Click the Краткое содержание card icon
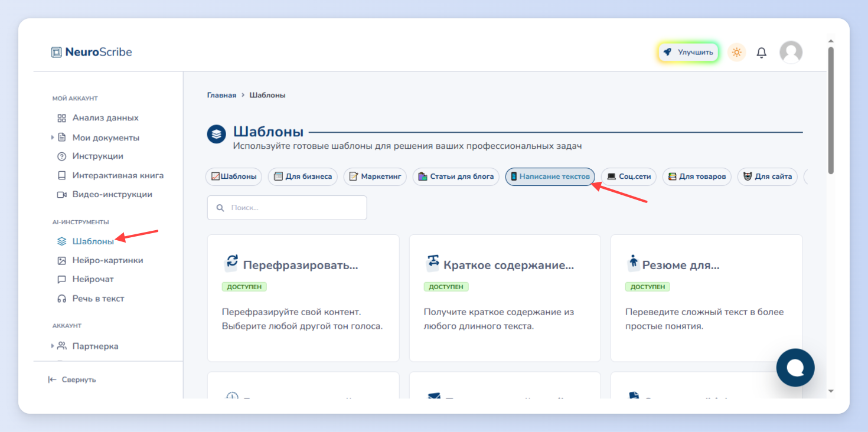The image size is (868, 432). [433, 262]
